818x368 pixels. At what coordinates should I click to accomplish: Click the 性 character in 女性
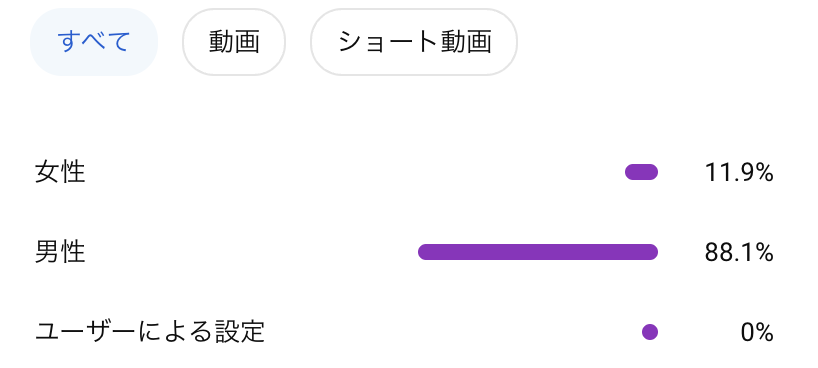(x=73, y=172)
